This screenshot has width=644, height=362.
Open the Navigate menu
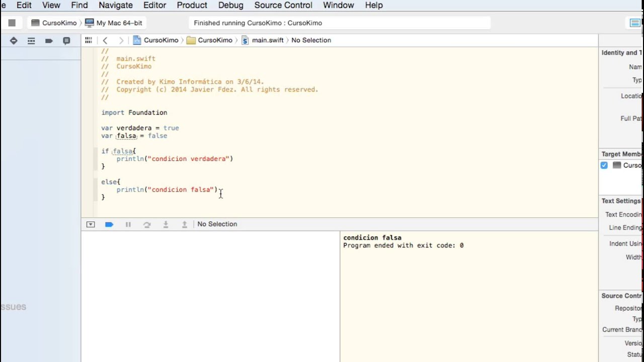116,5
